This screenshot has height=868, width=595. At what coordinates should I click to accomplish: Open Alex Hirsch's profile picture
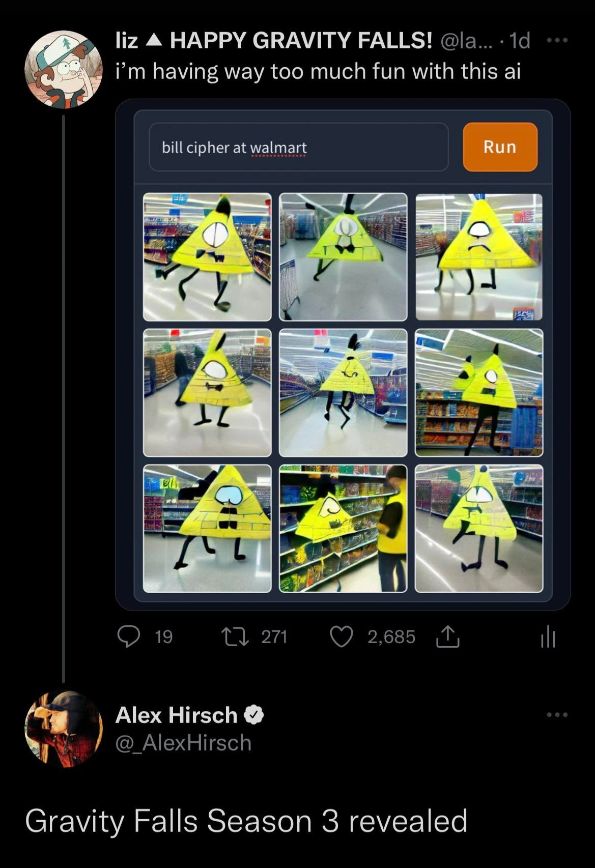coord(64,729)
